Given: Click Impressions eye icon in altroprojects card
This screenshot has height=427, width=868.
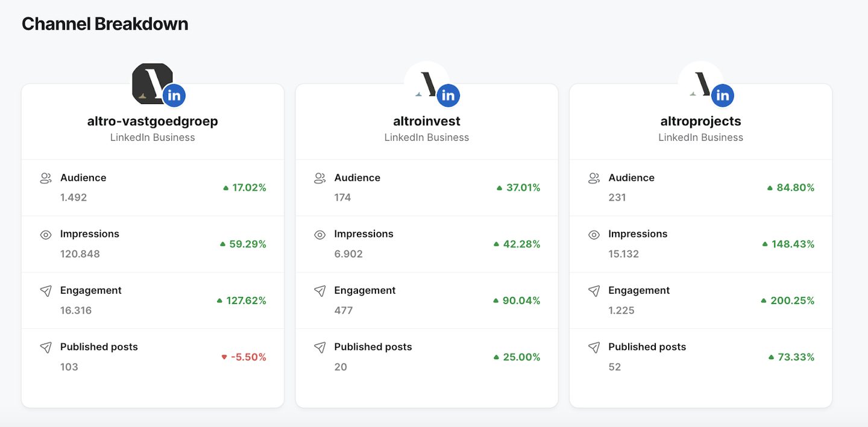Looking at the screenshot, I should coord(594,235).
